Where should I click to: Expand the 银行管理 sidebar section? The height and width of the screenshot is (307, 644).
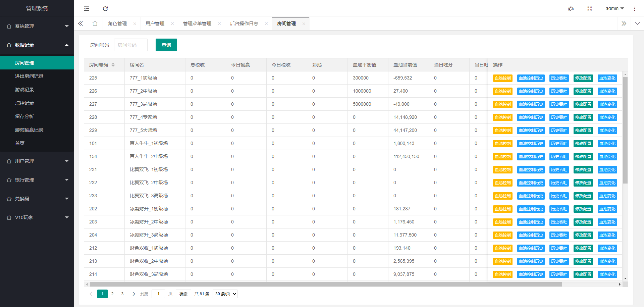(37, 180)
